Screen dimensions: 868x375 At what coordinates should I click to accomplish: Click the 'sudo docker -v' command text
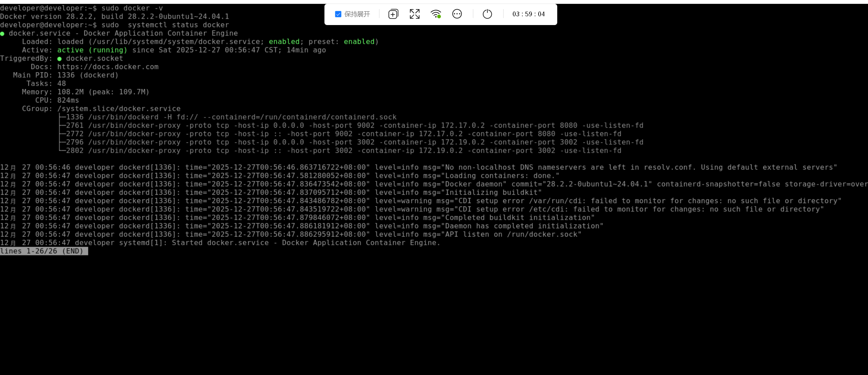click(x=132, y=8)
